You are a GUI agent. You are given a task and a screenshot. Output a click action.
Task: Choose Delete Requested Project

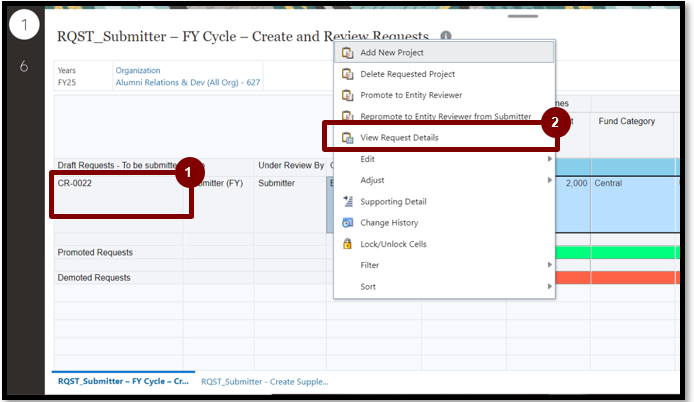pyautogui.click(x=444, y=74)
